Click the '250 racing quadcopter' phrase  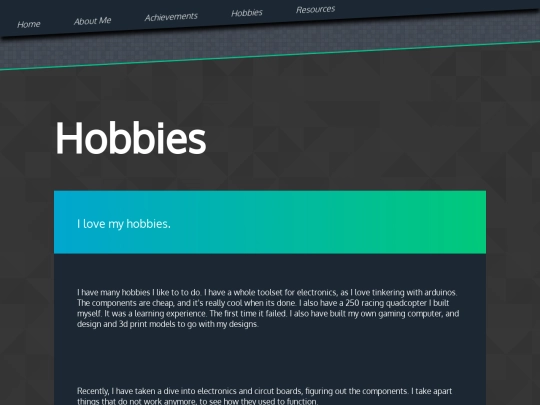pyautogui.click(x=386, y=303)
